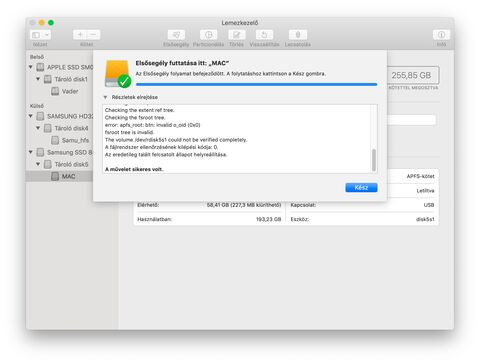Click the orange drive icon with checkmark

[x=117, y=74]
